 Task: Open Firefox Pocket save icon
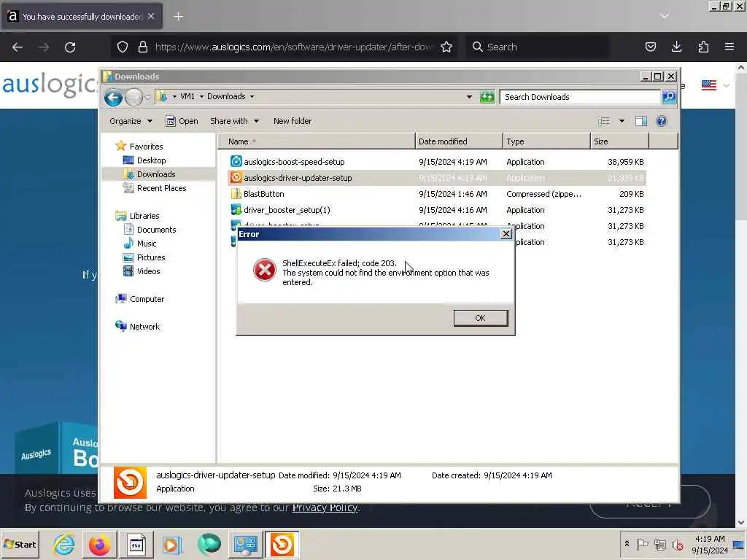point(650,47)
